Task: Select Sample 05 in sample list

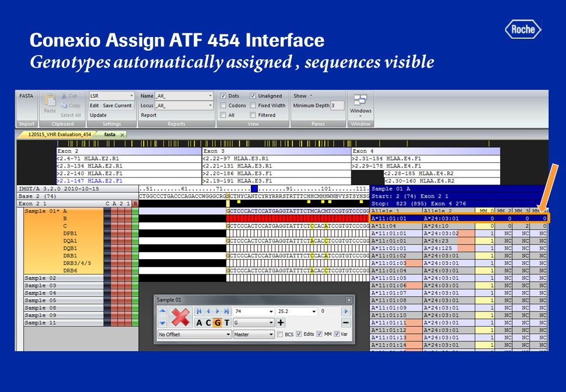Action: tap(63, 301)
